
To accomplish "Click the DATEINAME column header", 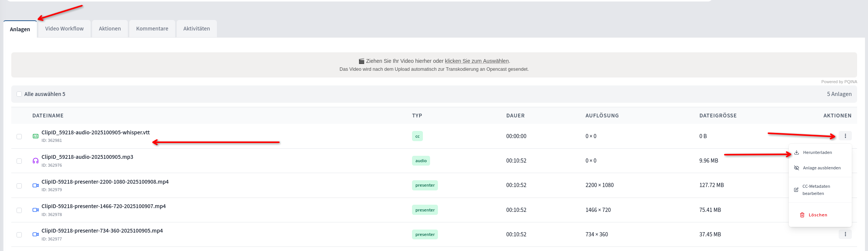I will 48,116.
